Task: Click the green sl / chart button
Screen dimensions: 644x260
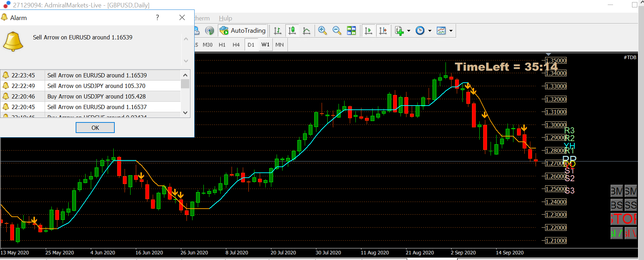Action: pos(617,233)
